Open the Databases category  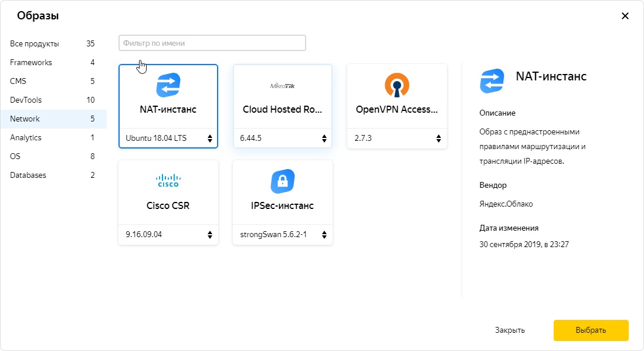pyautogui.click(x=53, y=175)
